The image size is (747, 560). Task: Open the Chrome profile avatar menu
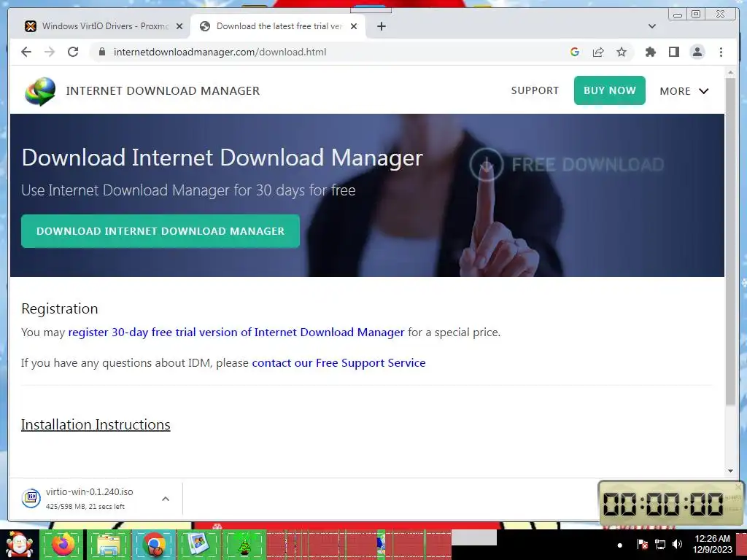click(697, 52)
